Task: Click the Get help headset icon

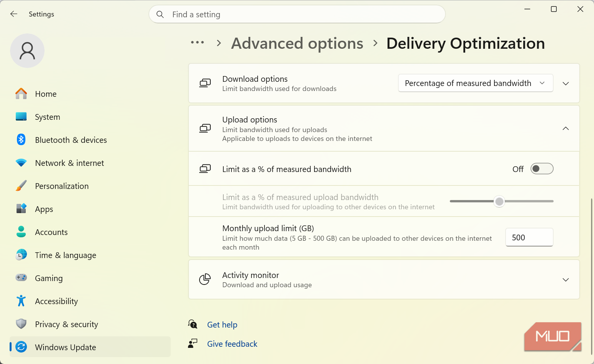Action: click(193, 324)
